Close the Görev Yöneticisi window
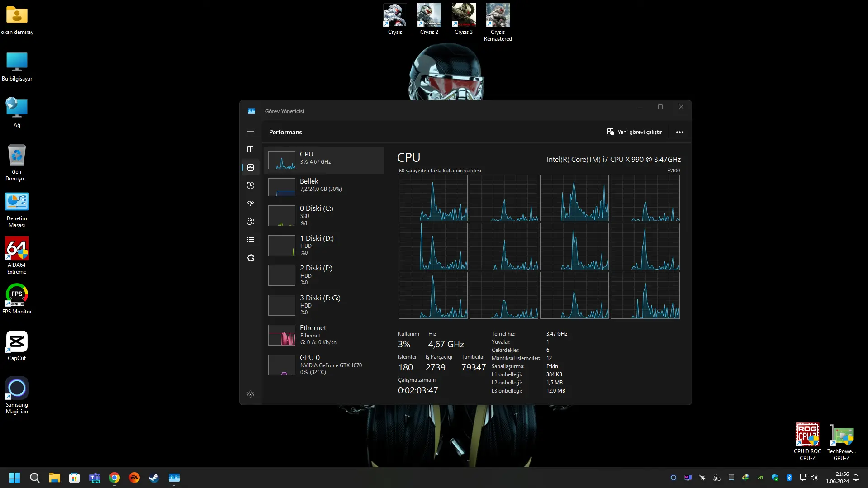The height and width of the screenshot is (488, 868). coord(681,107)
